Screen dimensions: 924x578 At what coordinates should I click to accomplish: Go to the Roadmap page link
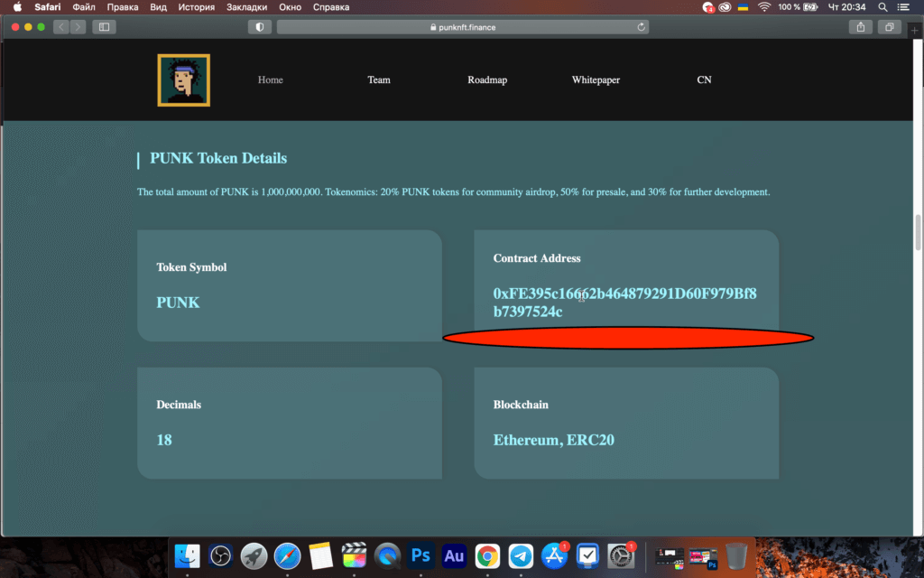487,80
